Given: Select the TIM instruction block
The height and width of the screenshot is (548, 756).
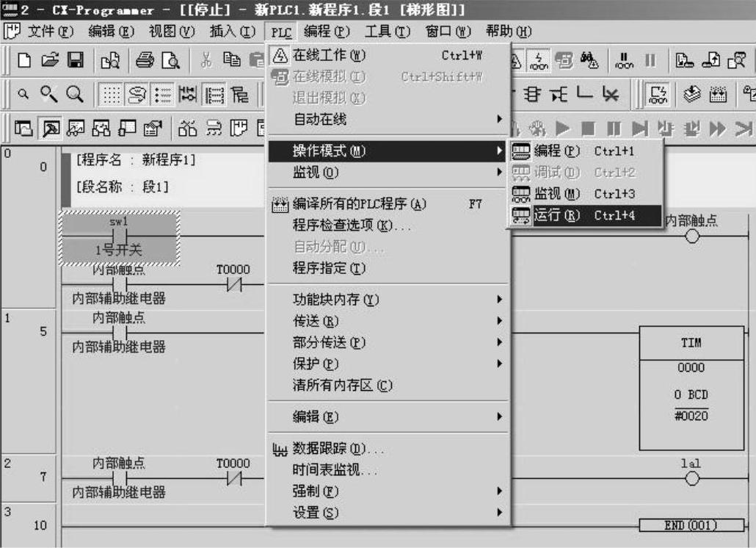Looking at the screenshot, I should point(691,389).
